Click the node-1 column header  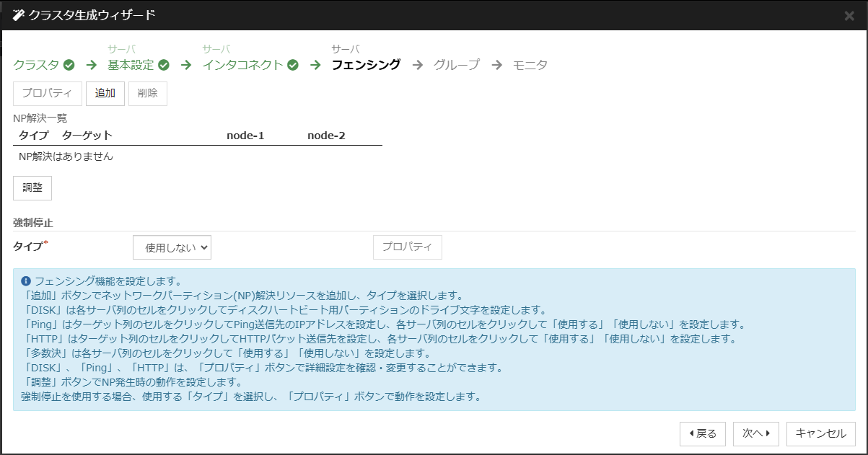(245, 136)
